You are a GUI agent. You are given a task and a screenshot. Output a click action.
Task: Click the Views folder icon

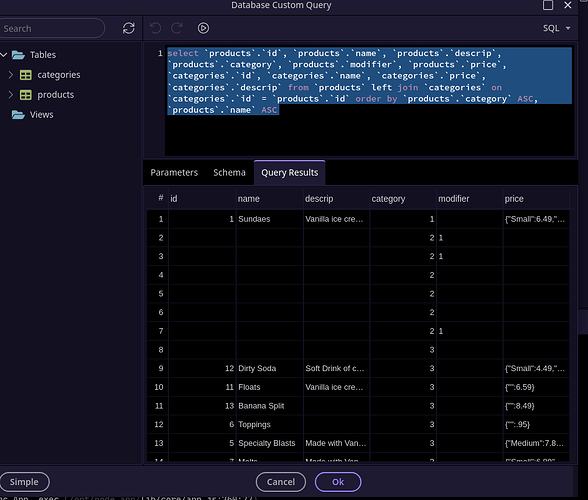click(x=18, y=114)
